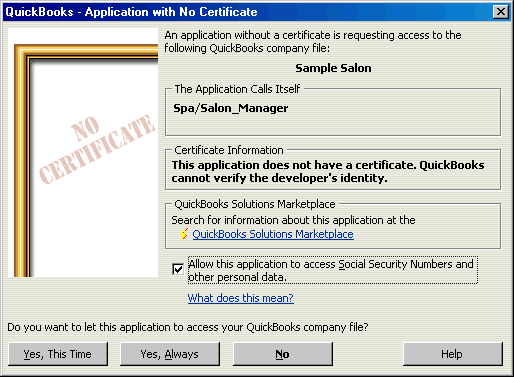
Task: Click The Application Calls Itself group label
Action: 237,89
